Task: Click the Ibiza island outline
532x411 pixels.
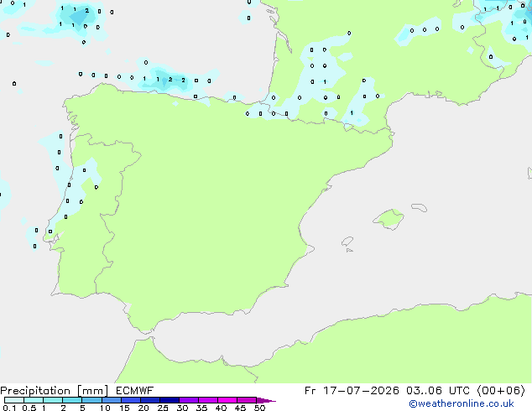Action: 347,242
